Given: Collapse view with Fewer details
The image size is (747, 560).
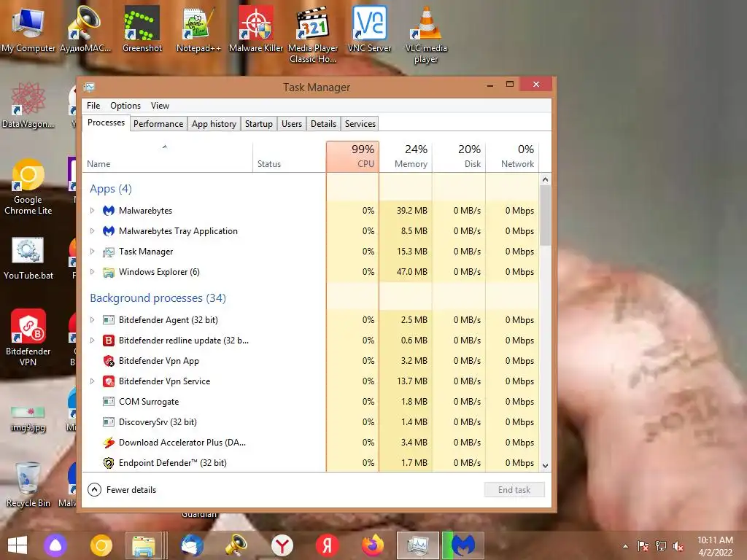Looking at the screenshot, I should (x=122, y=489).
